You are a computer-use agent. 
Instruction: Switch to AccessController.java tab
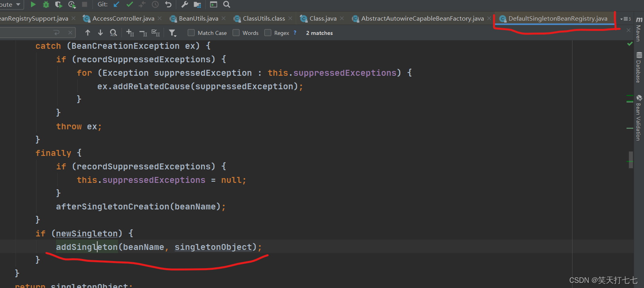click(x=119, y=18)
